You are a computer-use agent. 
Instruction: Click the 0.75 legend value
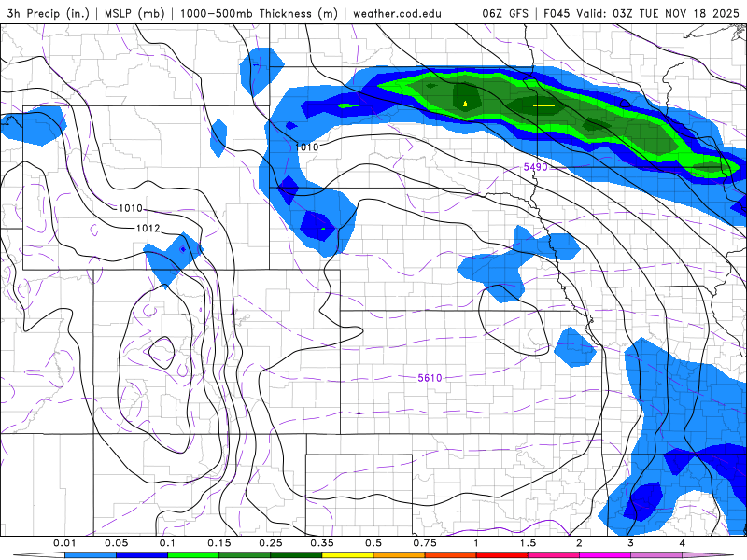coord(425,543)
